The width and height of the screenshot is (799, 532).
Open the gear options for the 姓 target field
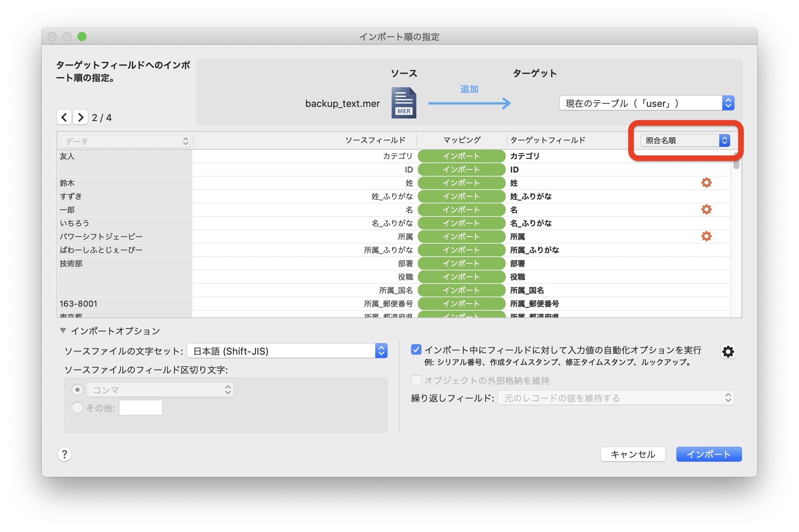(706, 183)
